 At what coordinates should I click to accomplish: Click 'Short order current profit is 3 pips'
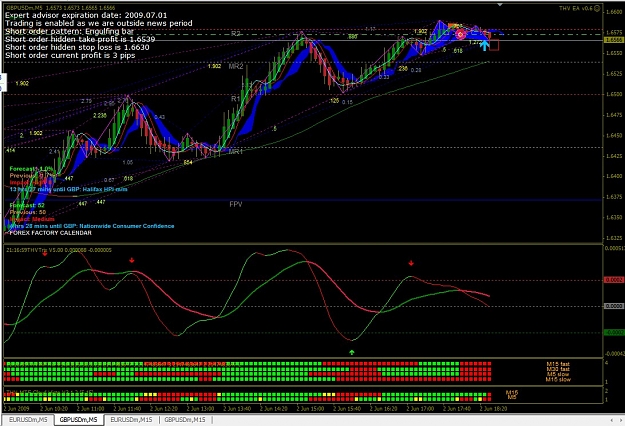[70, 55]
